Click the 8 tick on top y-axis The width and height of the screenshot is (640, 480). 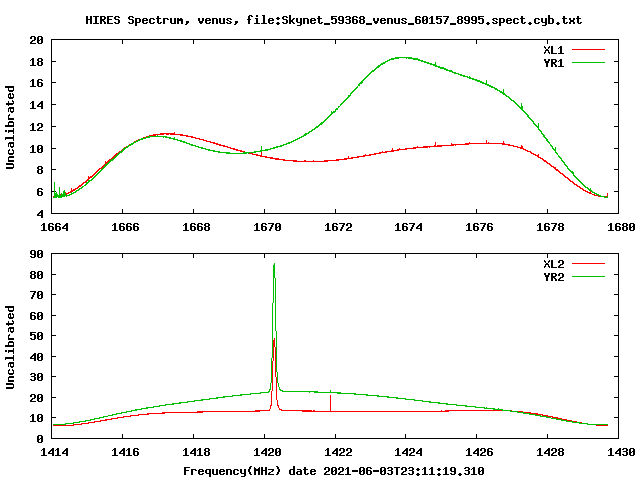pyautogui.click(x=40, y=170)
